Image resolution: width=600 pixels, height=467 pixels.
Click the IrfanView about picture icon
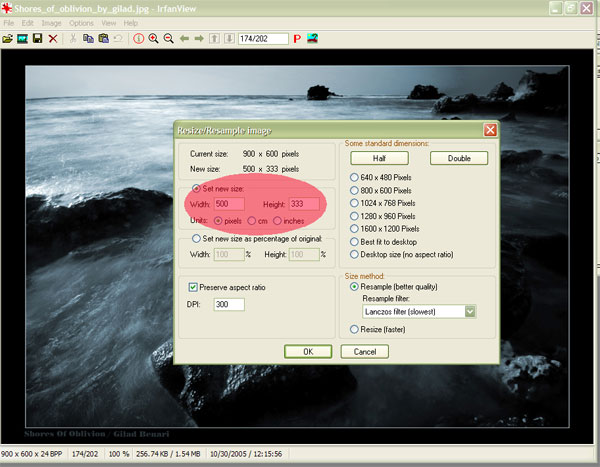(312, 38)
